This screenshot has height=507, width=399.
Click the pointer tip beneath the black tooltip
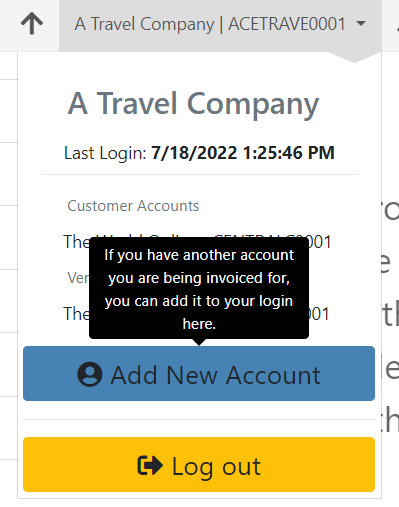click(199, 342)
